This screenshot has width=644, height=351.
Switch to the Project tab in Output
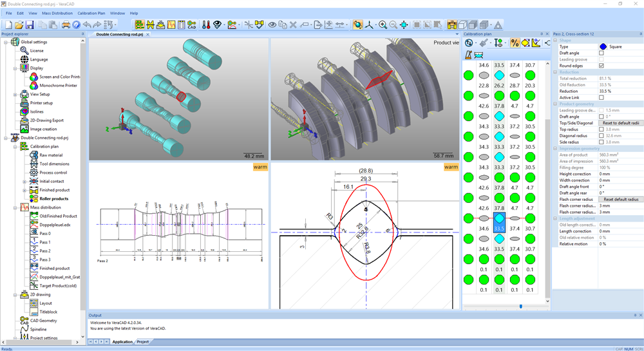pyautogui.click(x=142, y=342)
